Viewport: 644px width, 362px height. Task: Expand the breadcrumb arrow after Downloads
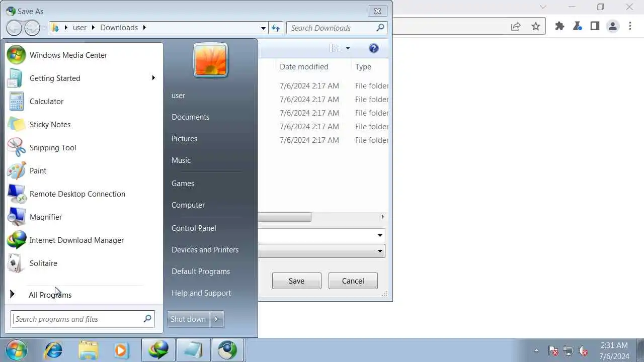click(x=144, y=28)
